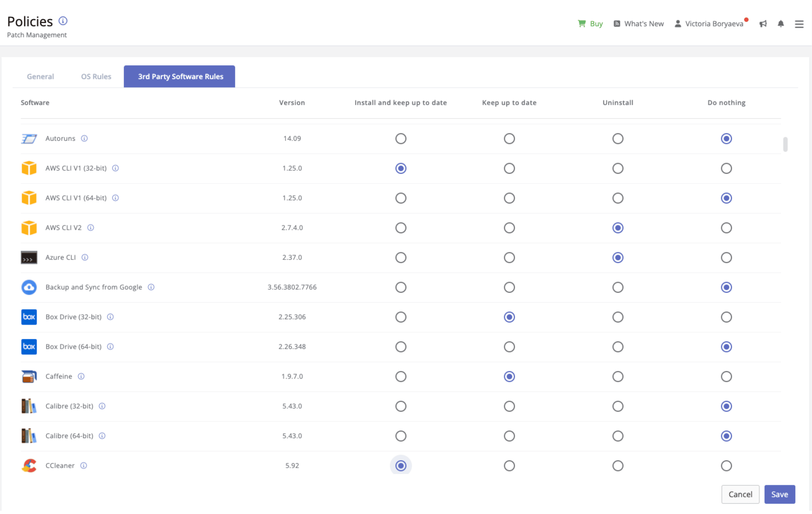Choose Keep up to date for Box Drive (64-bit)
The width and height of the screenshot is (812, 514).
pos(509,347)
